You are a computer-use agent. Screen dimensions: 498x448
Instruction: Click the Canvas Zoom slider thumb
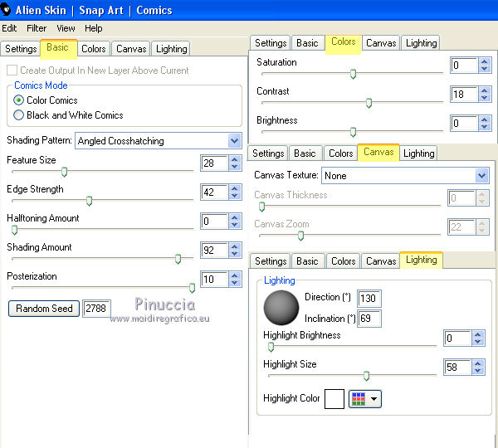[300, 236]
